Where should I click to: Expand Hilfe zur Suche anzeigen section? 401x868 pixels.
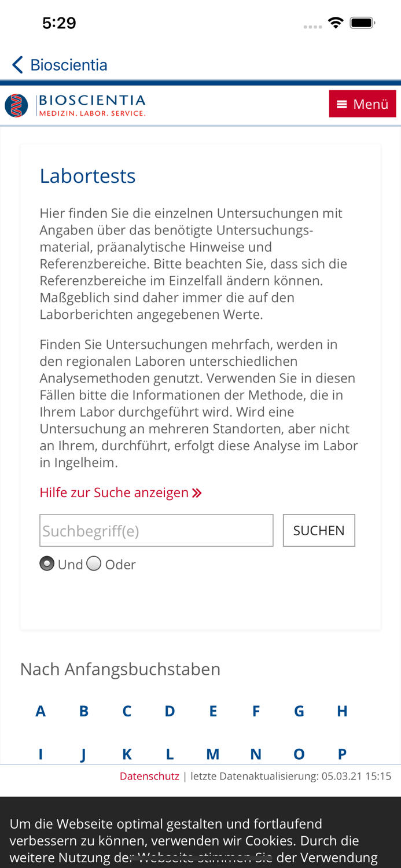[115, 492]
